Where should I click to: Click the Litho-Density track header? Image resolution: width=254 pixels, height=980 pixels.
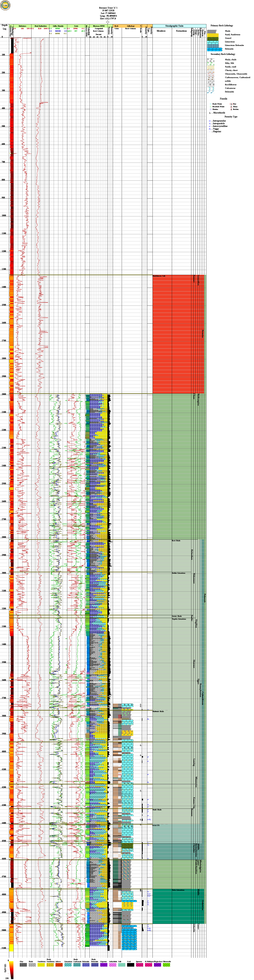[x=58, y=26]
